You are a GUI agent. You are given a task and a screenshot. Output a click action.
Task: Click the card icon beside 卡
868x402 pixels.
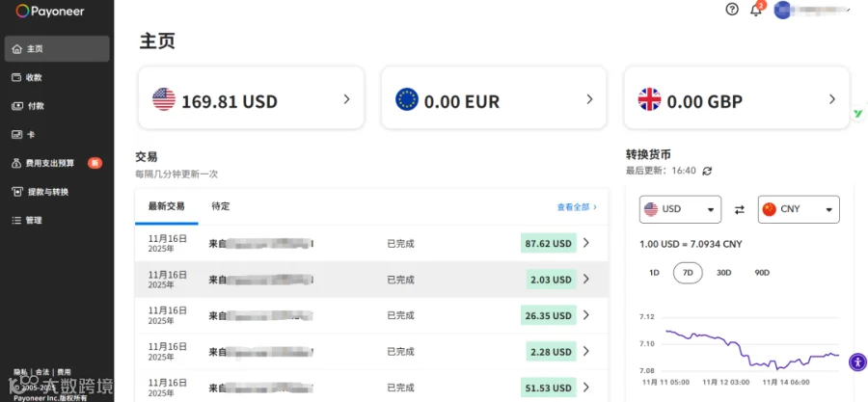tap(16, 134)
